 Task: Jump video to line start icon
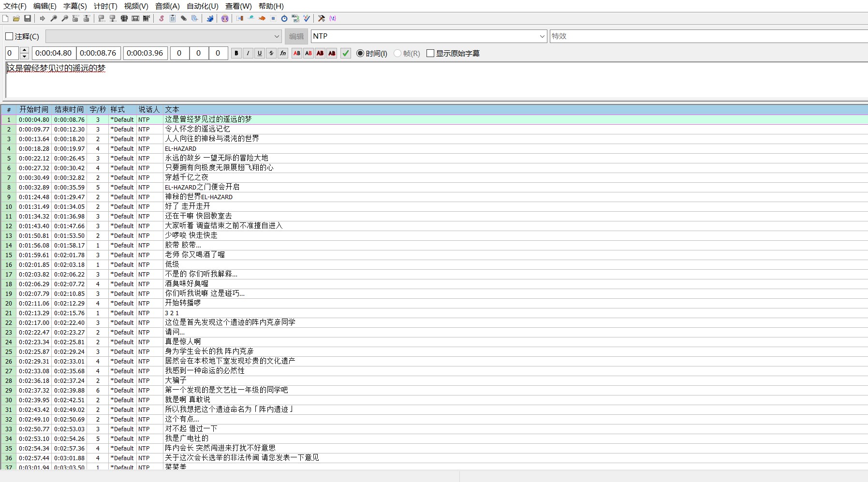coord(75,18)
